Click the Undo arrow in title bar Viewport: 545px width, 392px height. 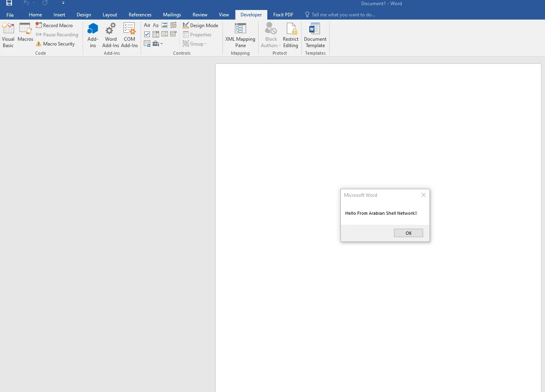(x=26, y=3)
